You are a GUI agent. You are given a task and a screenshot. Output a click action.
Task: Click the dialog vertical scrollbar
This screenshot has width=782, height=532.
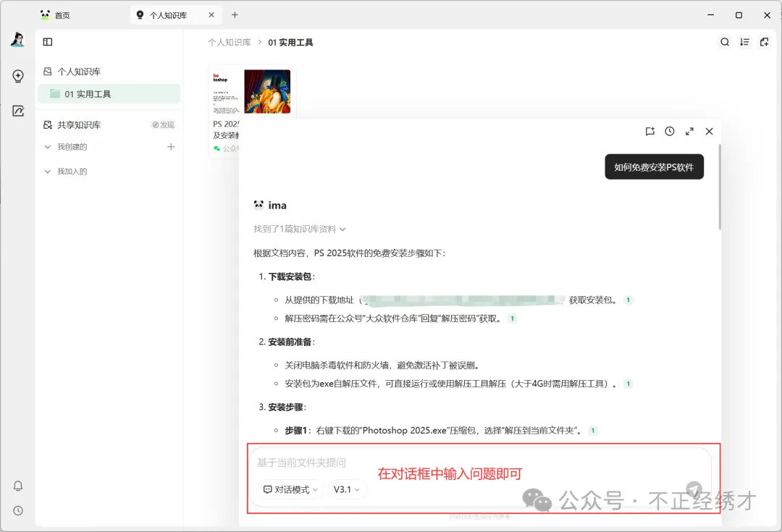coord(720,187)
